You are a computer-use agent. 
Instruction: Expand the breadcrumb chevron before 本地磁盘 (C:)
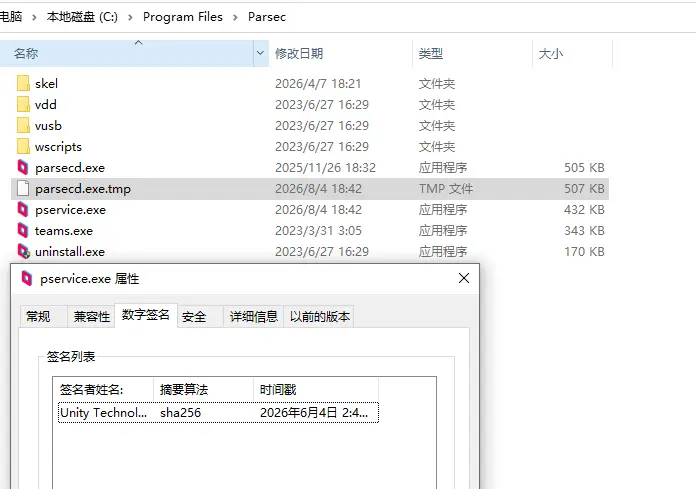[34, 17]
